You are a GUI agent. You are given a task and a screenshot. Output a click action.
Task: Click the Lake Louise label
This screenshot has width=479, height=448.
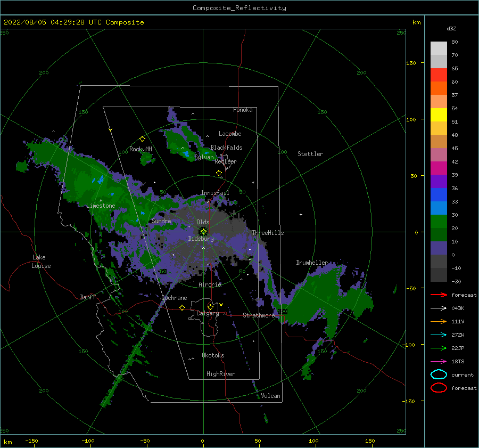[41, 262]
